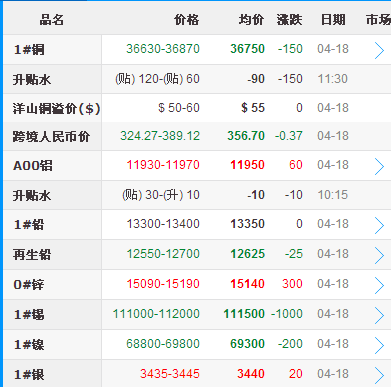Click price range (贴)30-(升)10
Image resolution: width=391 pixels, height=387 pixels.
[161, 195]
